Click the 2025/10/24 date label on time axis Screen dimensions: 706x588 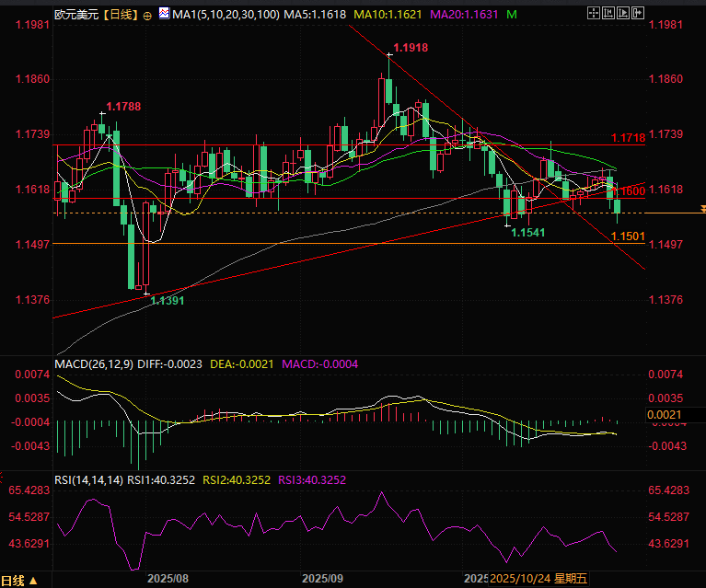point(520,579)
